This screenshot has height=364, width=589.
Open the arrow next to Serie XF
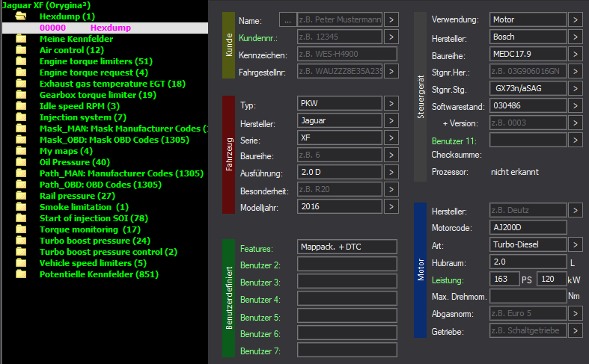(x=391, y=138)
